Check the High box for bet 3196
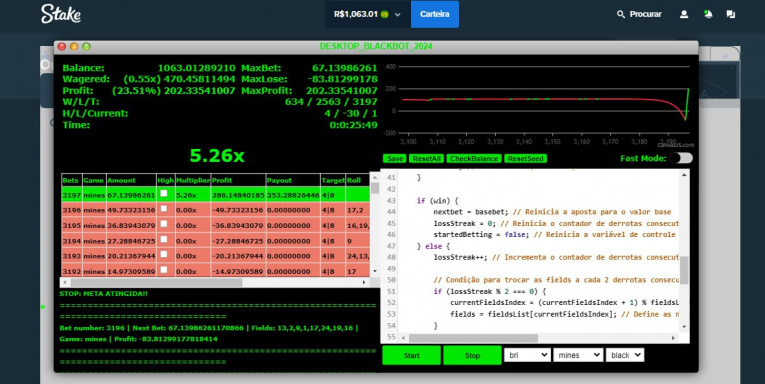 pos(164,208)
